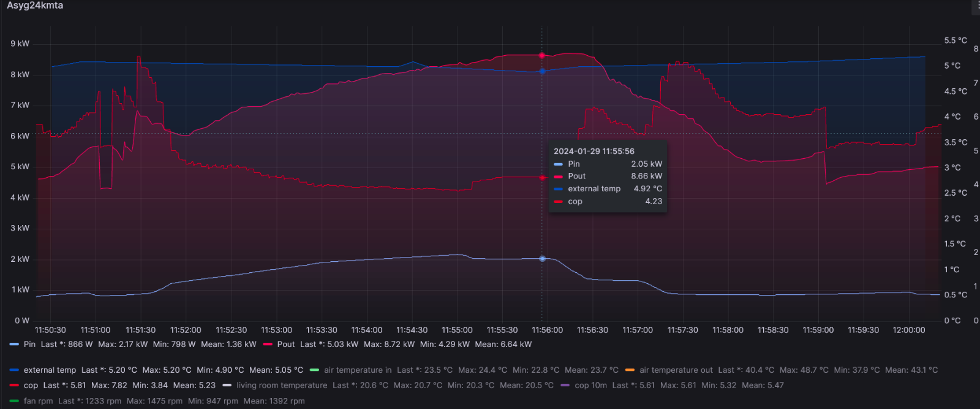
Task: Show the air temperature out series
Action: click(x=676, y=370)
